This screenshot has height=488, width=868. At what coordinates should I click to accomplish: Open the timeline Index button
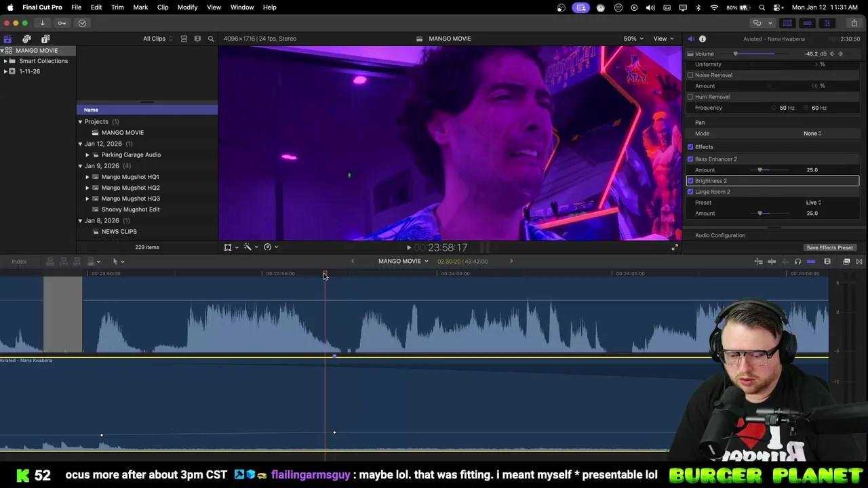[x=19, y=262]
